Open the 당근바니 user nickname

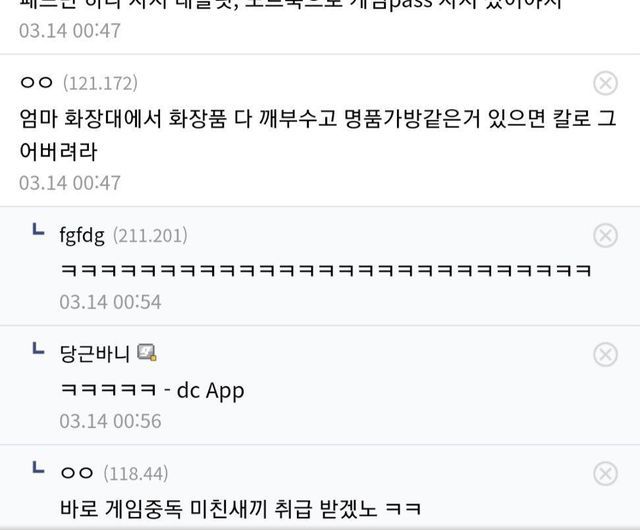[94, 354]
